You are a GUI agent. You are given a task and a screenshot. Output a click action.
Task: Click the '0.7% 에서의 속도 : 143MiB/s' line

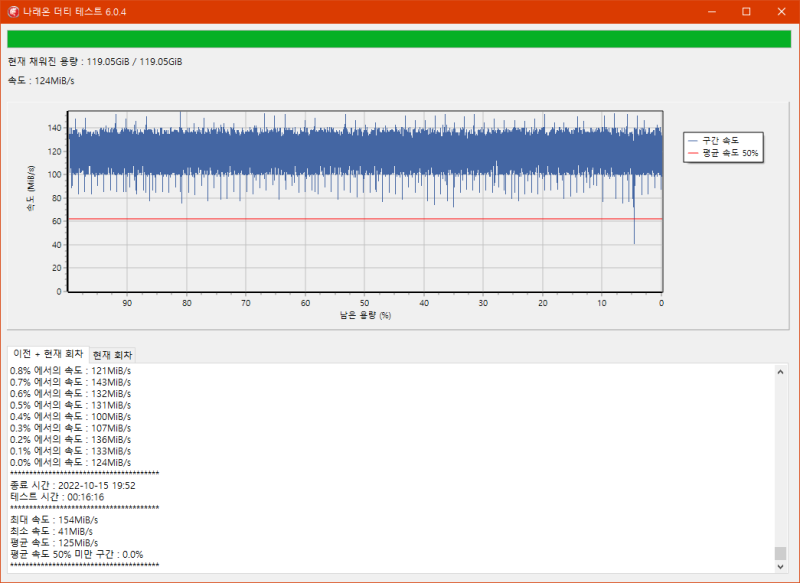click(x=70, y=383)
